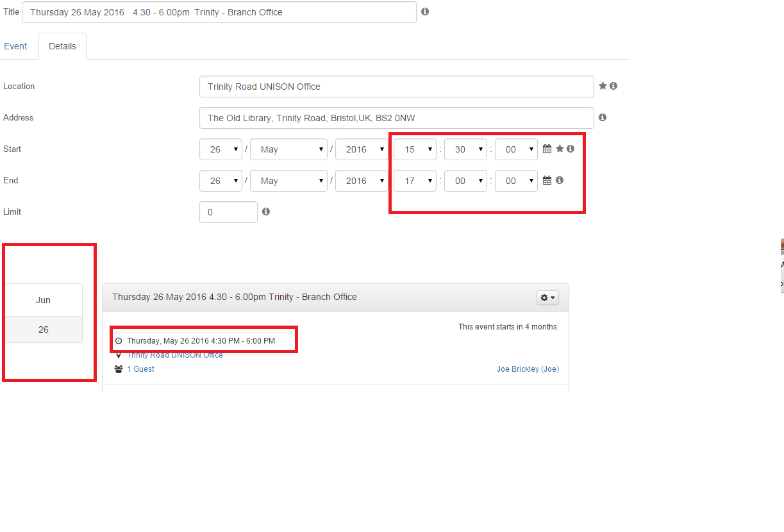Open the Start month dropdown showing May
Image resolution: width=784 pixels, height=532 pixels.
pos(288,149)
